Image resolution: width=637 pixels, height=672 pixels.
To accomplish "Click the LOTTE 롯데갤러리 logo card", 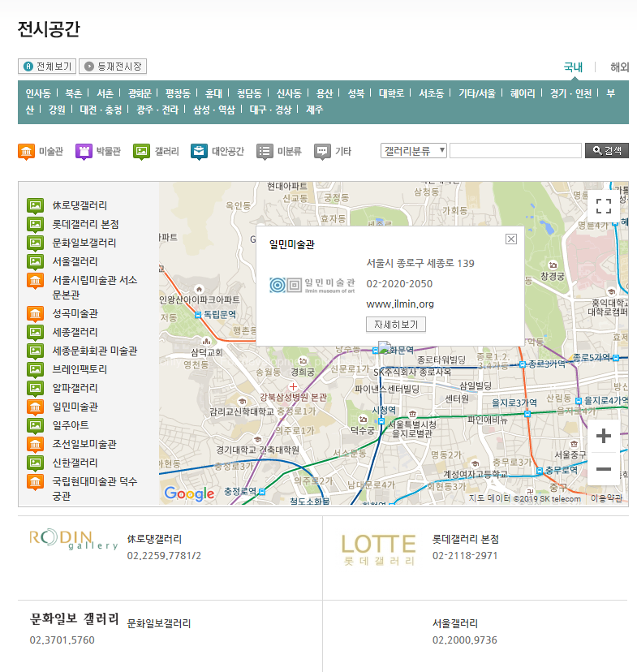I will click(x=378, y=550).
